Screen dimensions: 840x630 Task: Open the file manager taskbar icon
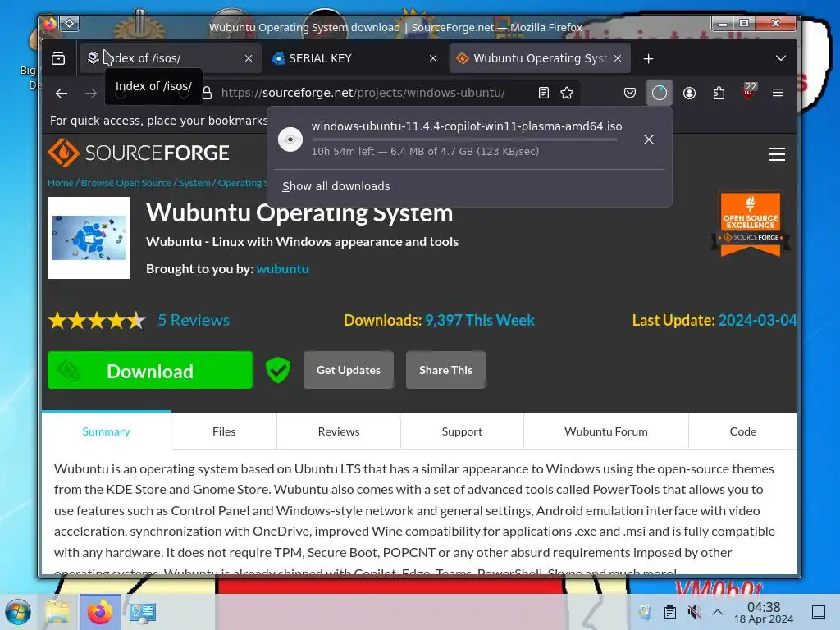[58, 612]
